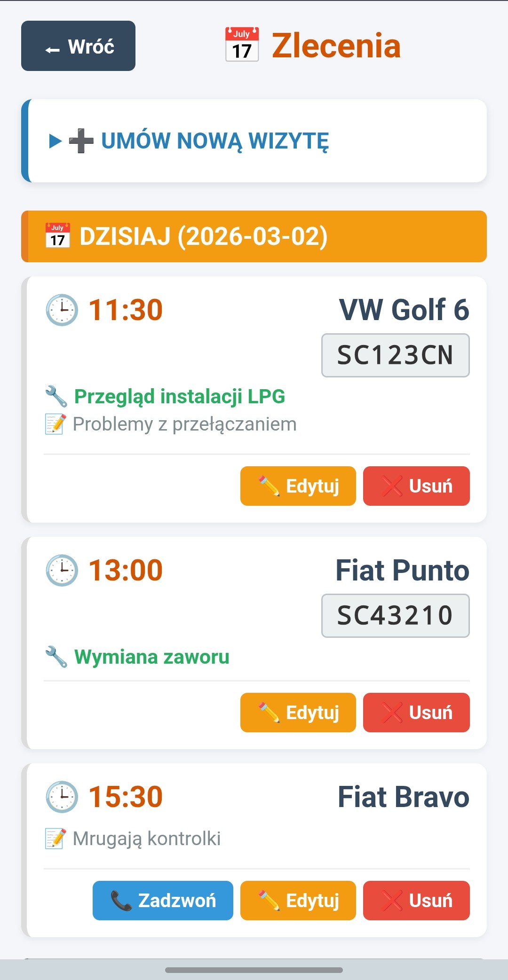Select the SC43210 license plate badge
The image size is (508, 980).
(x=395, y=616)
